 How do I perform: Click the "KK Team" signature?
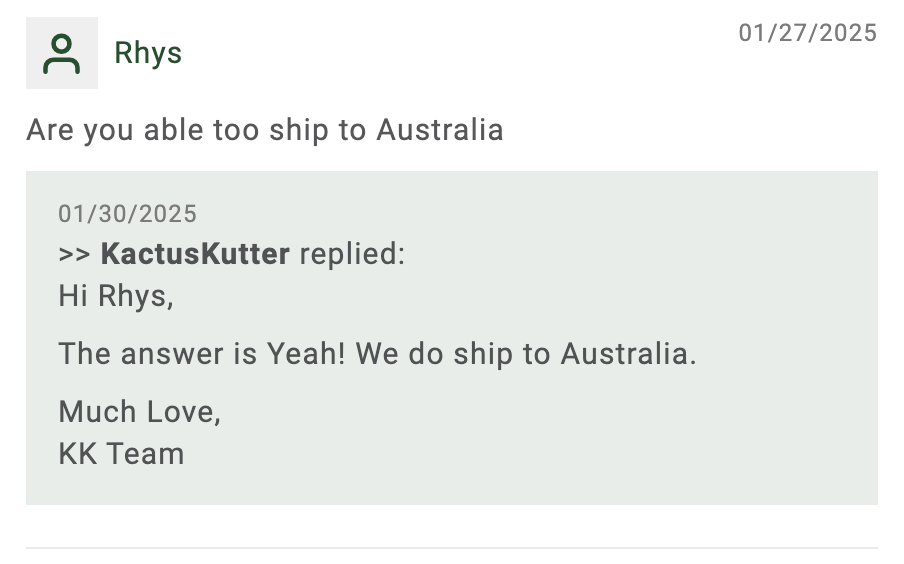tap(121, 454)
